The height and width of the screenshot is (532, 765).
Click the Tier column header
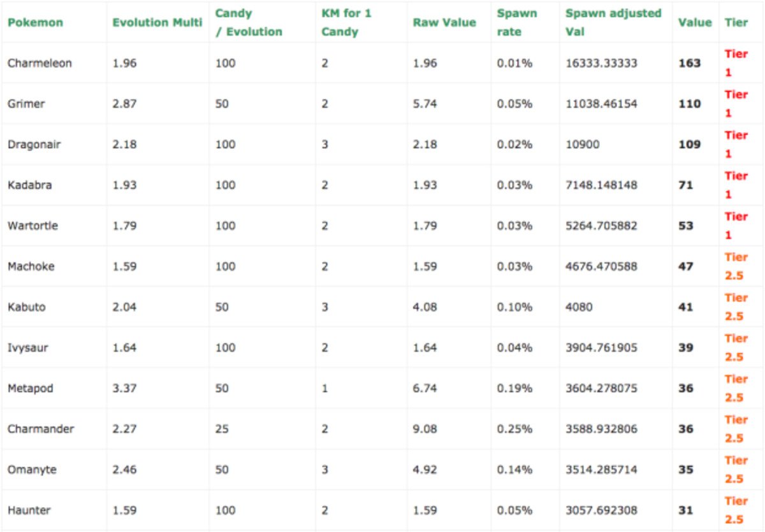[736, 22]
